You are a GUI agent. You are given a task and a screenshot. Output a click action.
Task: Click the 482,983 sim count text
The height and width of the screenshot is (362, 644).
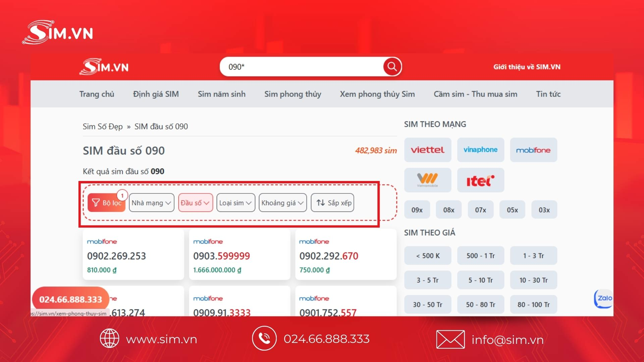(376, 150)
